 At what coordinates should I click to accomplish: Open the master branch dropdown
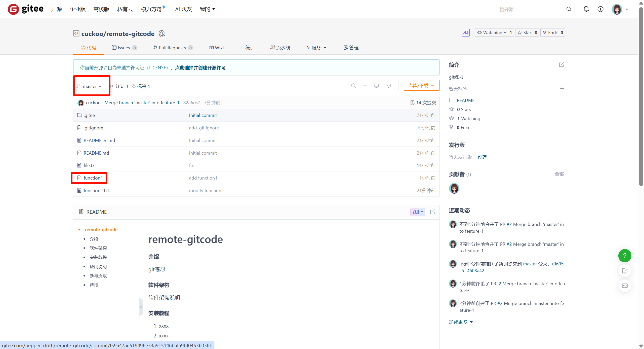click(90, 86)
